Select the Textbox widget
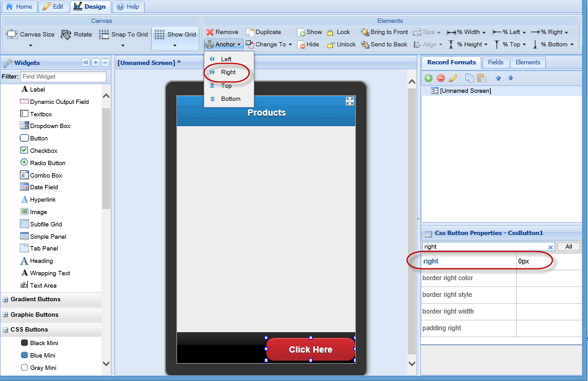The height and width of the screenshot is (381, 588). tap(36, 114)
